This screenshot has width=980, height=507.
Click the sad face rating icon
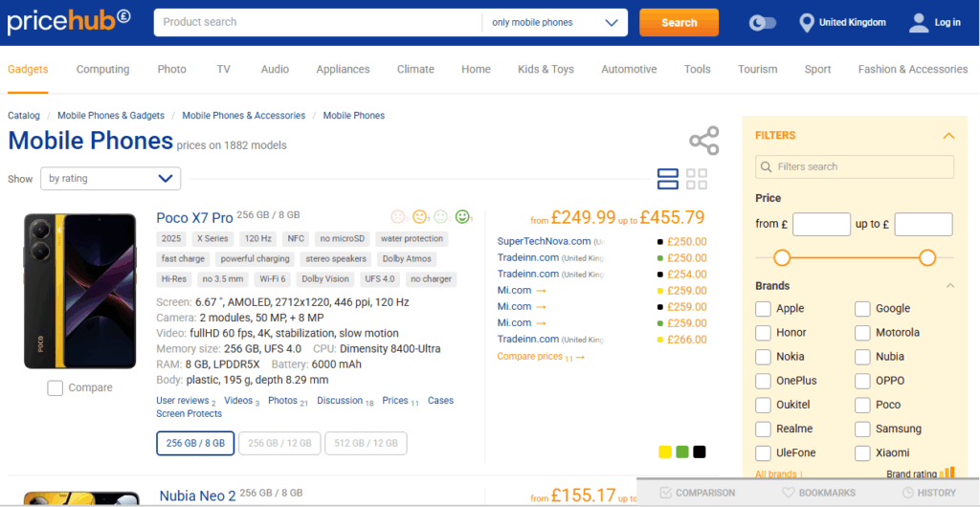(397, 216)
